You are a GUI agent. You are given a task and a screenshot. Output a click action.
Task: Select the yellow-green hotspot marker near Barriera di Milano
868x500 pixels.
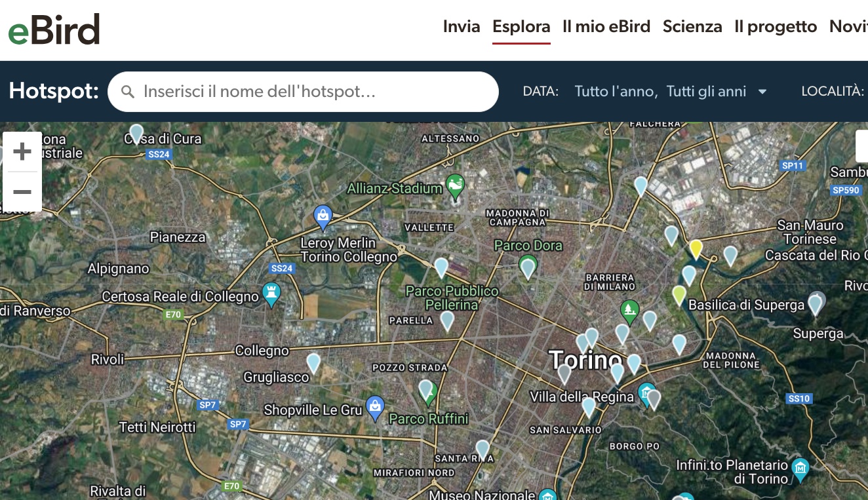[679, 296]
